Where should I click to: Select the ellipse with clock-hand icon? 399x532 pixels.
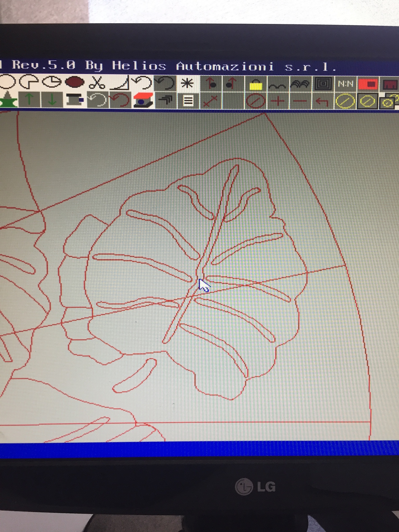52,82
